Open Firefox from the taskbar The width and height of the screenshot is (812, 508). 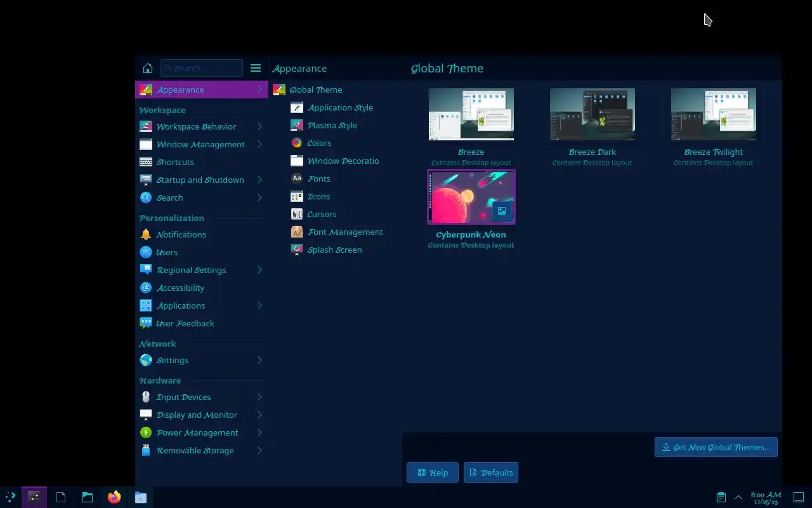tap(114, 497)
